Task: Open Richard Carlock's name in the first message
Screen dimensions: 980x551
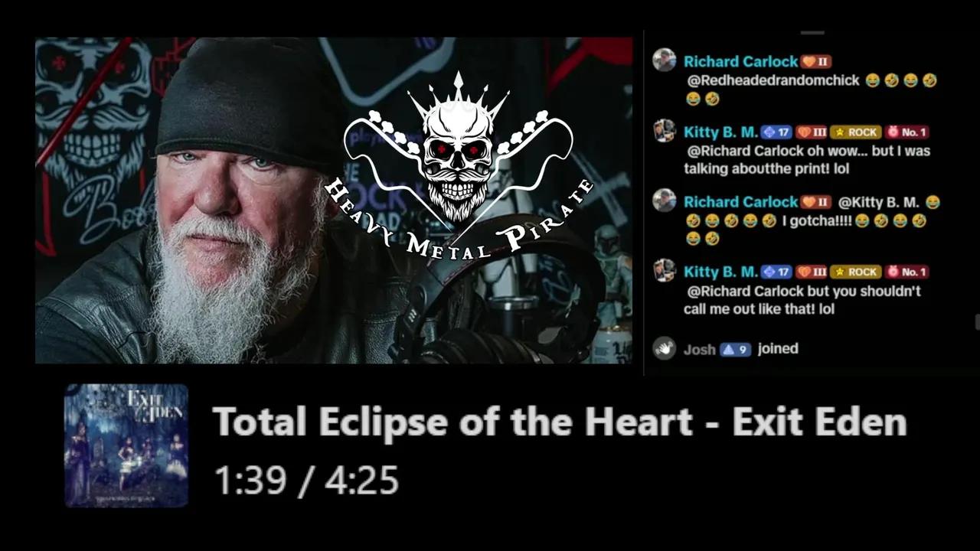Action: [740, 61]
